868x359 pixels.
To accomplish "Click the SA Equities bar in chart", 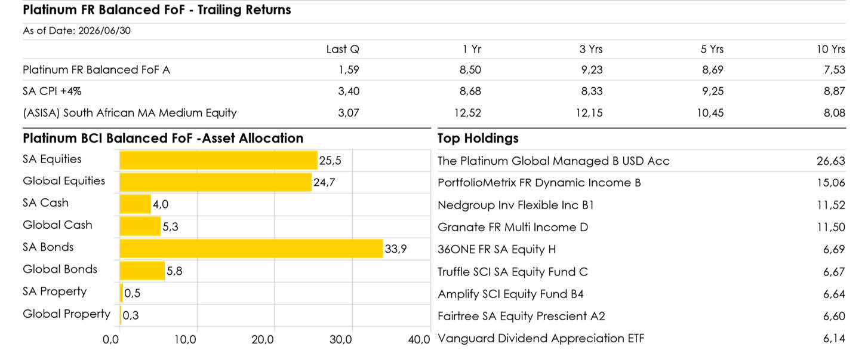I will click(218, 160).
